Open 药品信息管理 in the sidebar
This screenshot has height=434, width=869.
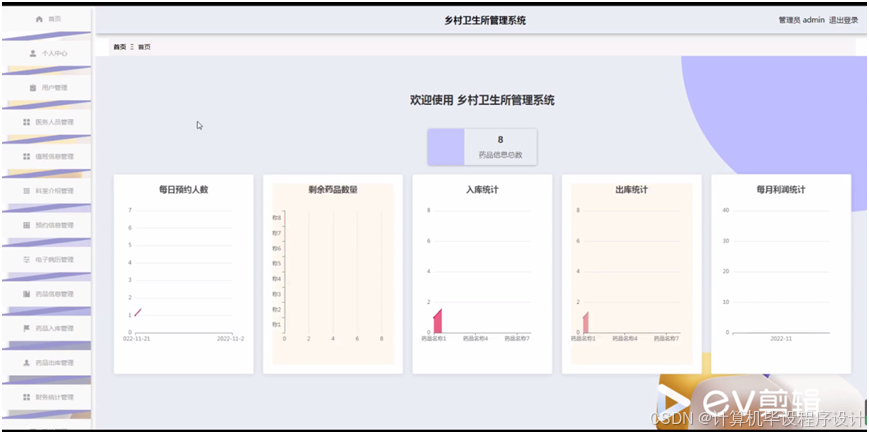47,294
